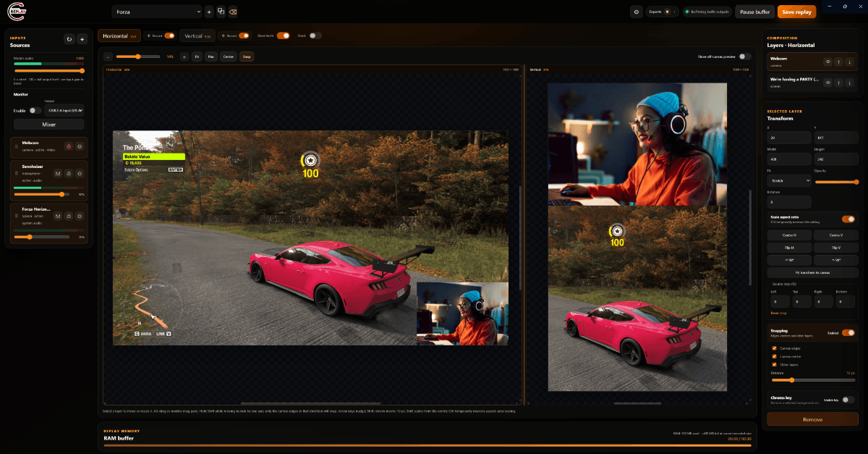Viewport: 868px width, 454px height.
Task: Enable the Stack toggle
Action: click(315, 35)
